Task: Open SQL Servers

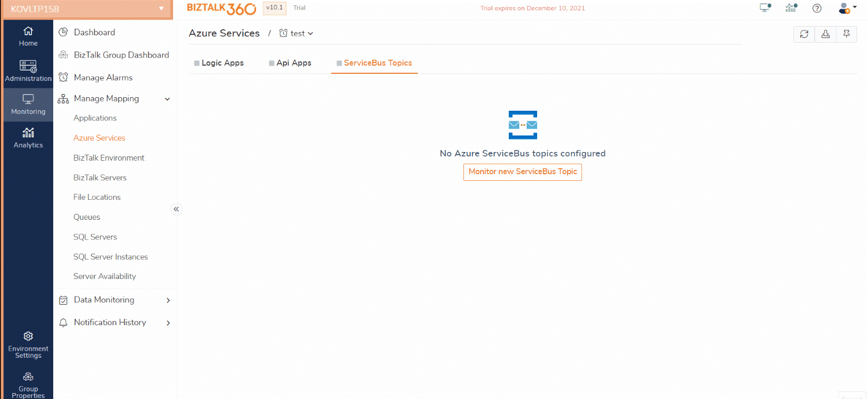Action: tap(95, 237)
